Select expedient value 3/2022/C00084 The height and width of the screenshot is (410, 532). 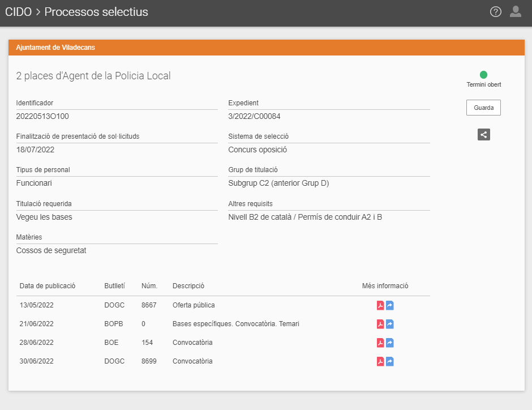point(254,117)
